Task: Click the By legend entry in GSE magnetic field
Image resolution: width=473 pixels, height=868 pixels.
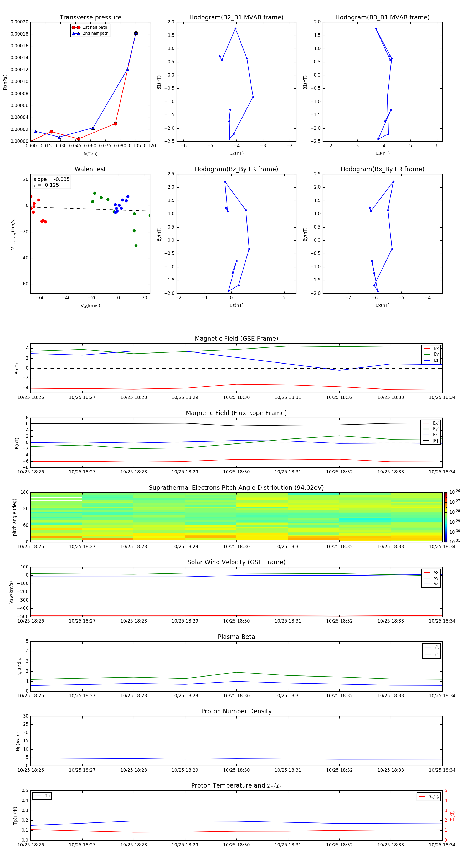Action: tap(431, 355)
